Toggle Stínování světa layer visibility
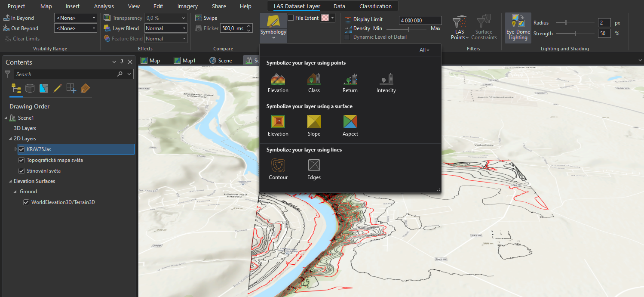Image resolution: width=644 pixels, height=297 pixels. (22, 171)
